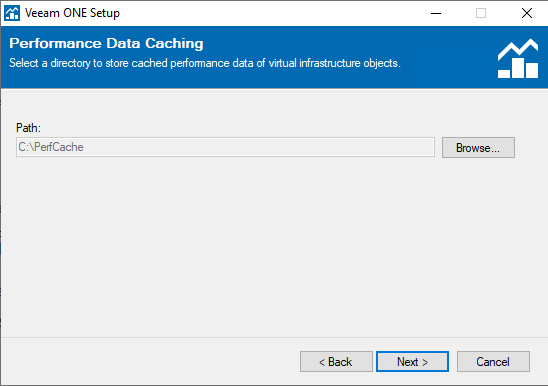Cancel the Veeam ONE installation
This screenshot has width=548, height=386.
point(493,362)
